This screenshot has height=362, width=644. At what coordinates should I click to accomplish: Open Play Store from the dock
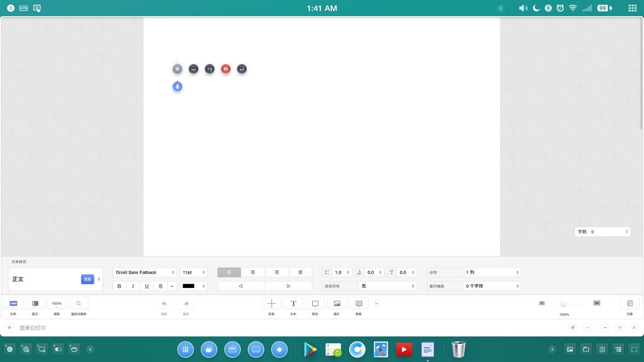coord(310,350)
